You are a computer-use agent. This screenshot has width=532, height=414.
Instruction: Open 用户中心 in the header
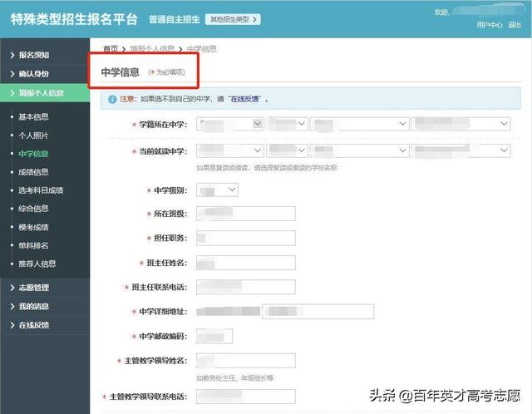click(490, 25)
